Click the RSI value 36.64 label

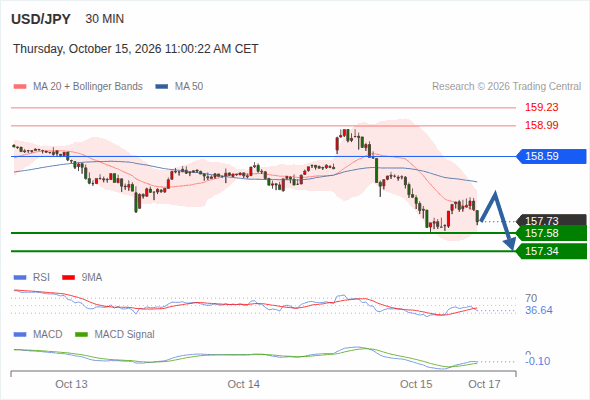[x=539, y=310]
